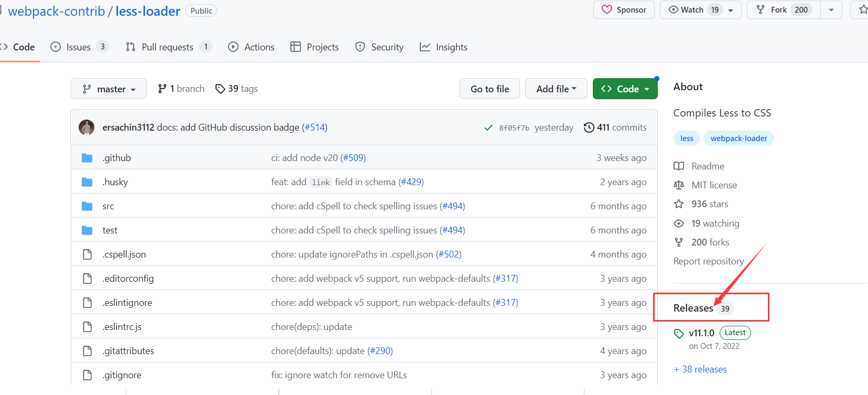Image resolution: width=868 pixels, height=395 pixels.
Task: Open the .github folder icon
Action: pyautogui.click(x=87, y=158)
